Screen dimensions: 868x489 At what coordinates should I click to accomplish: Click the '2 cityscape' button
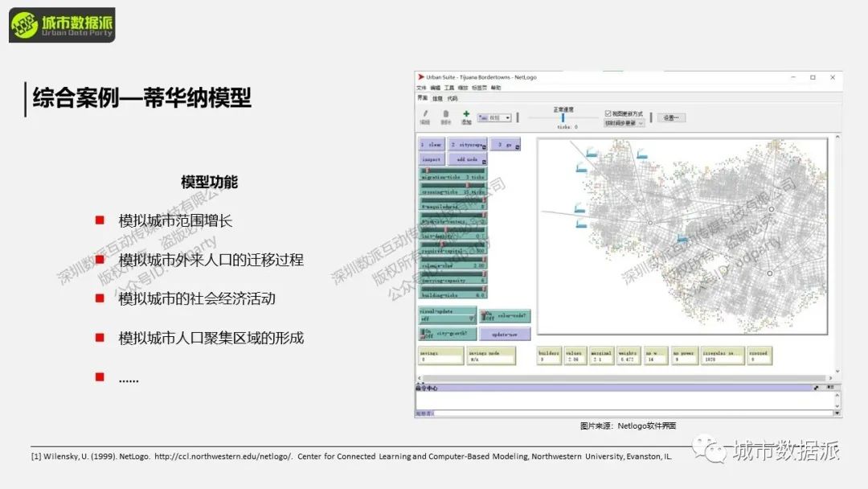tap(468, 145)
